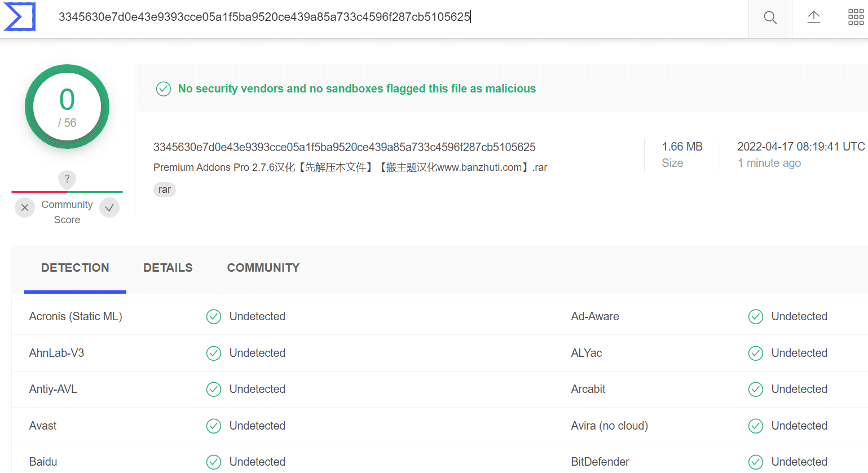Click the ALYac undetected check icon
Image resolution: width=868 pixels, height=473 pixels.
[x=756, y=353]
